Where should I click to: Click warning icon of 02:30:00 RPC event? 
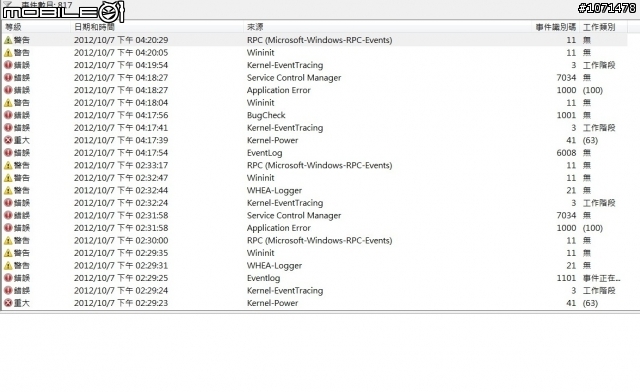[x=8, y=241]
